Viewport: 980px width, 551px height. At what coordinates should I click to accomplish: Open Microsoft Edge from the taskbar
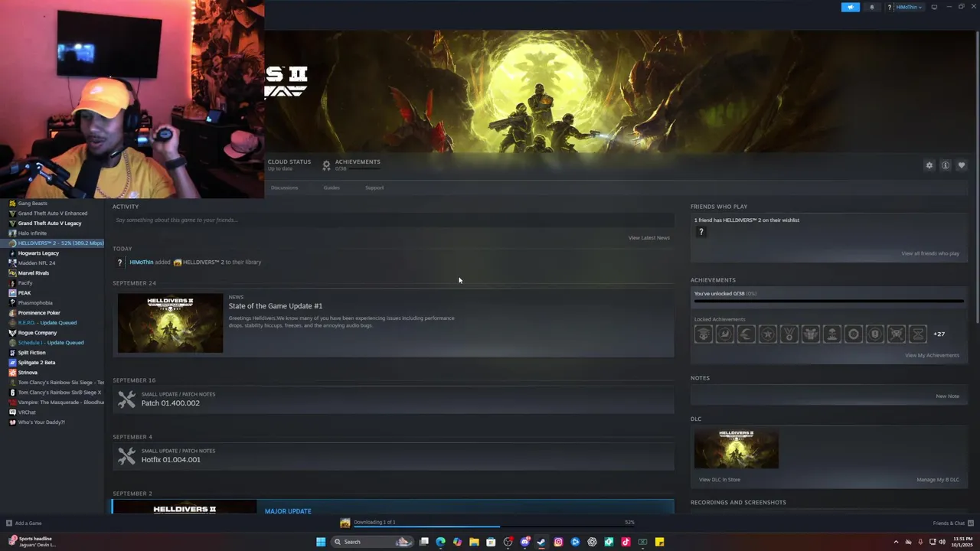440,542
